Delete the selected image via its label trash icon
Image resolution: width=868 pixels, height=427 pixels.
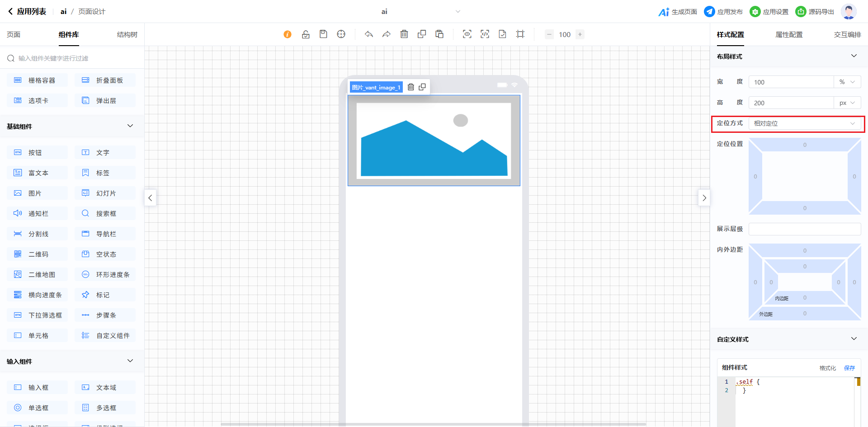410,87
